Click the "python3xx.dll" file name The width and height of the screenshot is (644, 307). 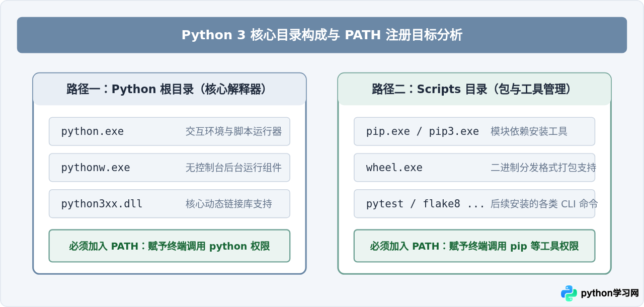(102, 204)
